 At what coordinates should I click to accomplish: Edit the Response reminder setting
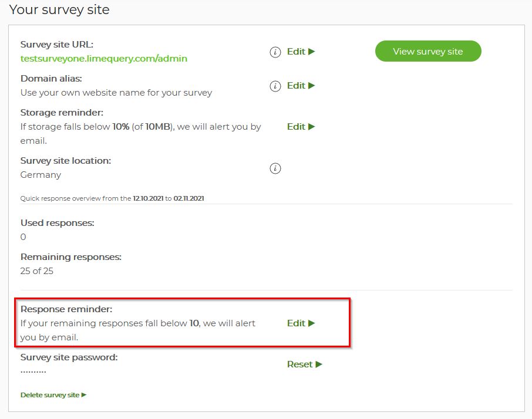click(x=301, y=323)
